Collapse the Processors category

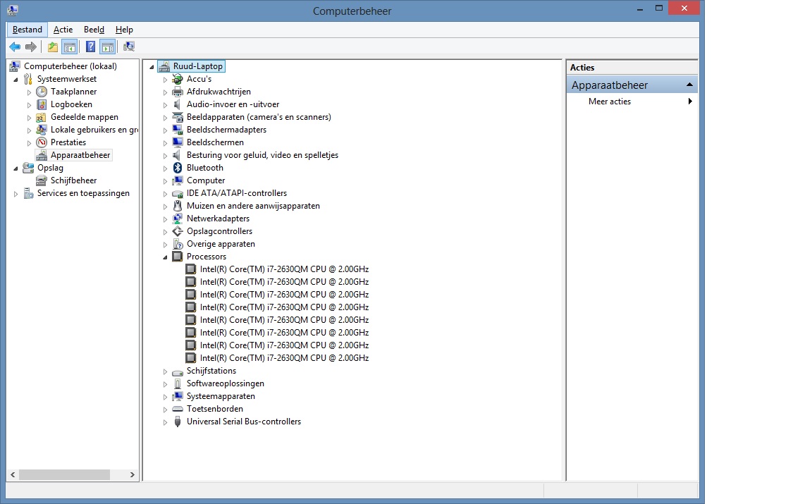165,257
